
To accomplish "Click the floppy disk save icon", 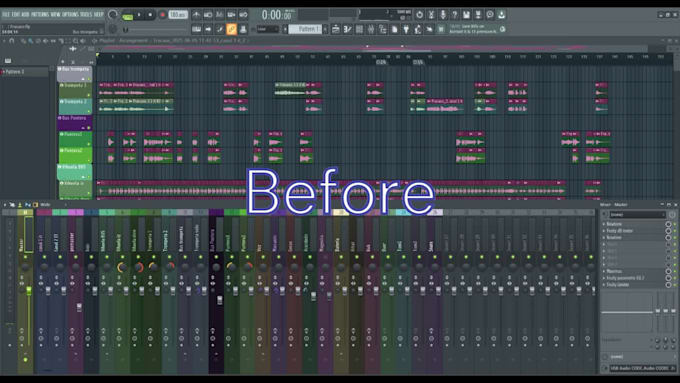I will (x=466, y=15).
